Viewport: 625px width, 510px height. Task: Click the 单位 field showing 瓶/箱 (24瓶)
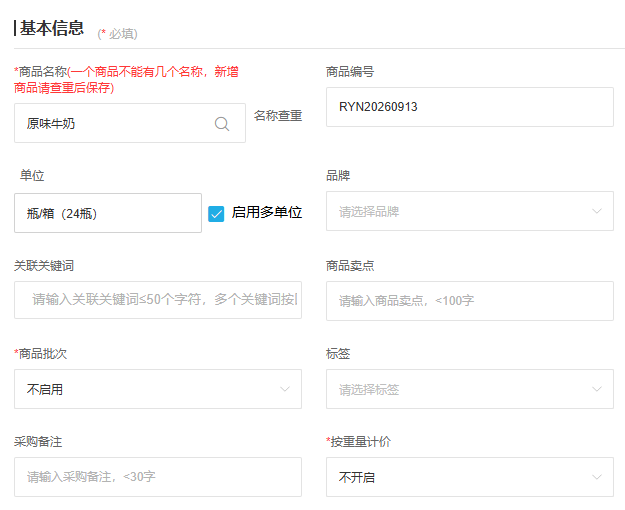pos(108,213)
